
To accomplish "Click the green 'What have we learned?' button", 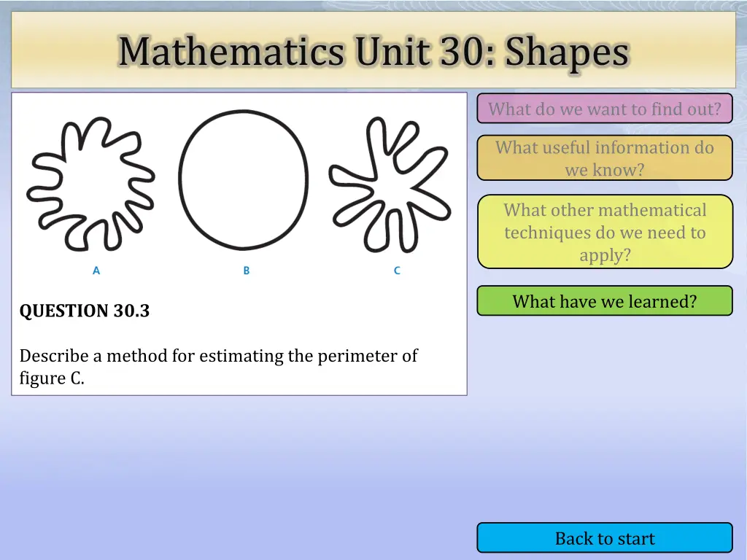I will click(605, 301).
